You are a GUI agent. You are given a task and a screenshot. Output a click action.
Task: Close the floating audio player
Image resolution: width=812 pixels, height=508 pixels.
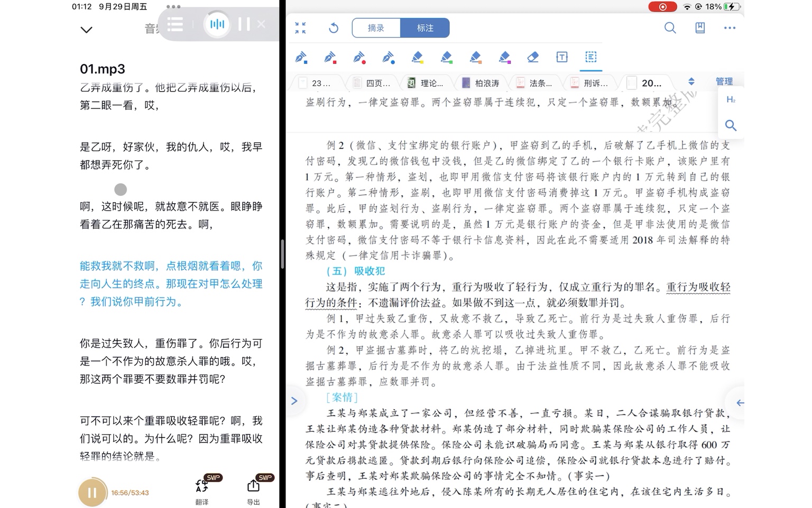pyautogui.click(x=261, y=24)
